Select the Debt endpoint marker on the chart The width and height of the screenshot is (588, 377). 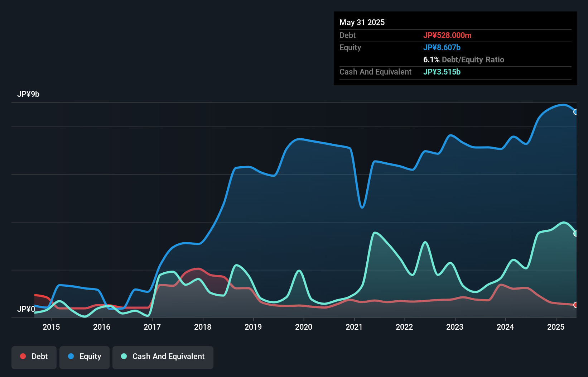[x=575, y=305]
